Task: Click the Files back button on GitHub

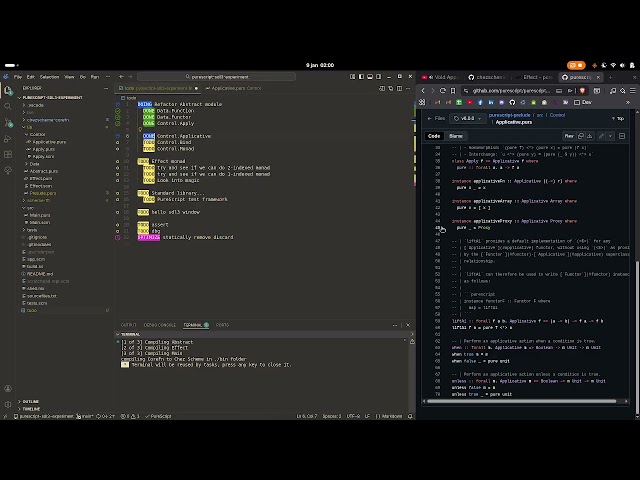Action: tap(436, 118)
